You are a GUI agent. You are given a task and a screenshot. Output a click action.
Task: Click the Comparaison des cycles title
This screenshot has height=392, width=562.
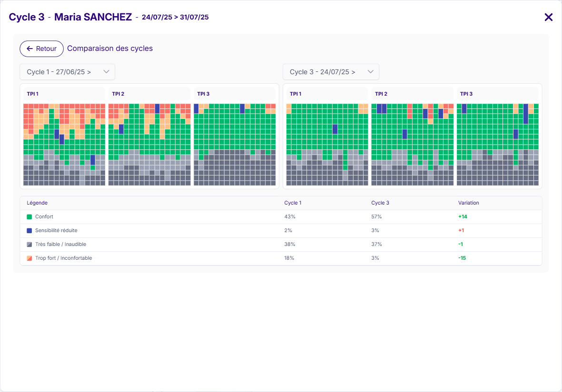click(110, 49)
